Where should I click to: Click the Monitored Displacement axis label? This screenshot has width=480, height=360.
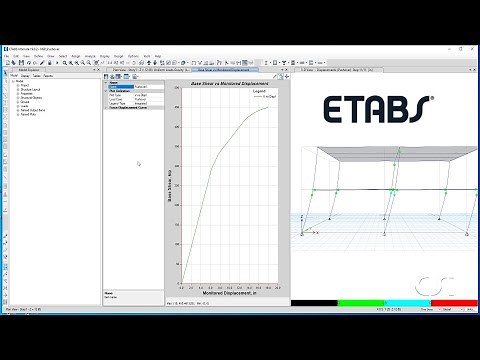point(229,293)
